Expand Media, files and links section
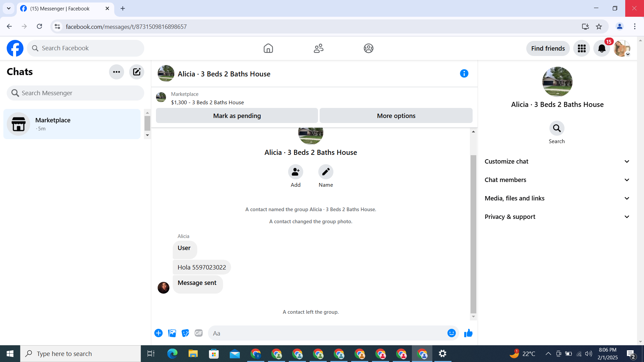The height and width of the screenshot is (362, 644). coord(557,198)
